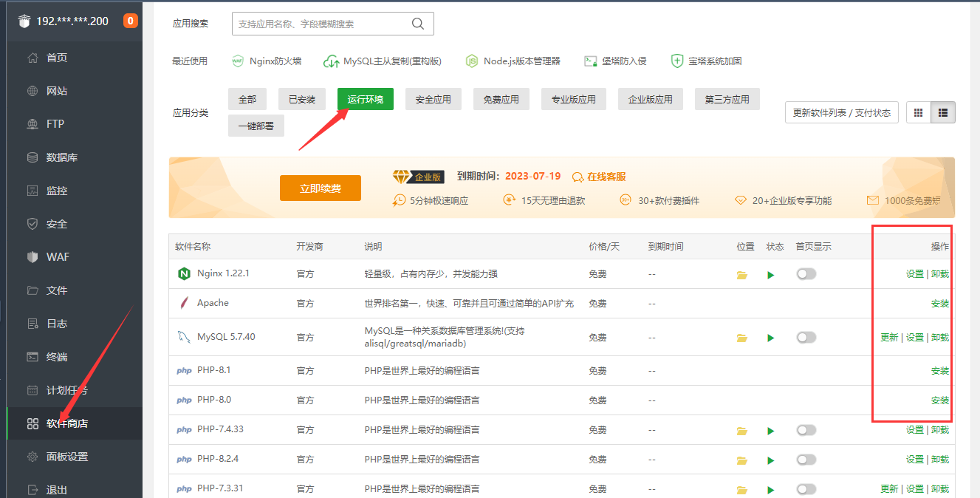
Task: Select 运行环境 category tab
Action: (366, 99)
